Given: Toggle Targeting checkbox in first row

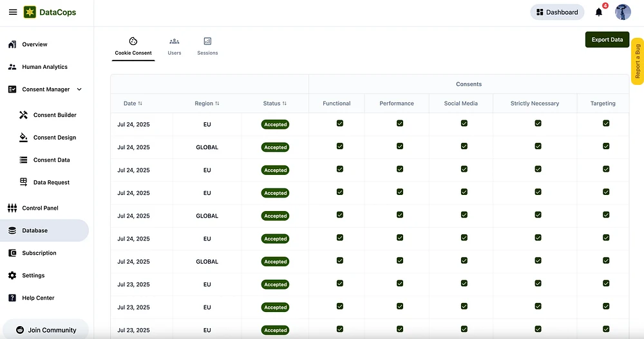Looking at the screenshot, I should click(x=606, y=124).
